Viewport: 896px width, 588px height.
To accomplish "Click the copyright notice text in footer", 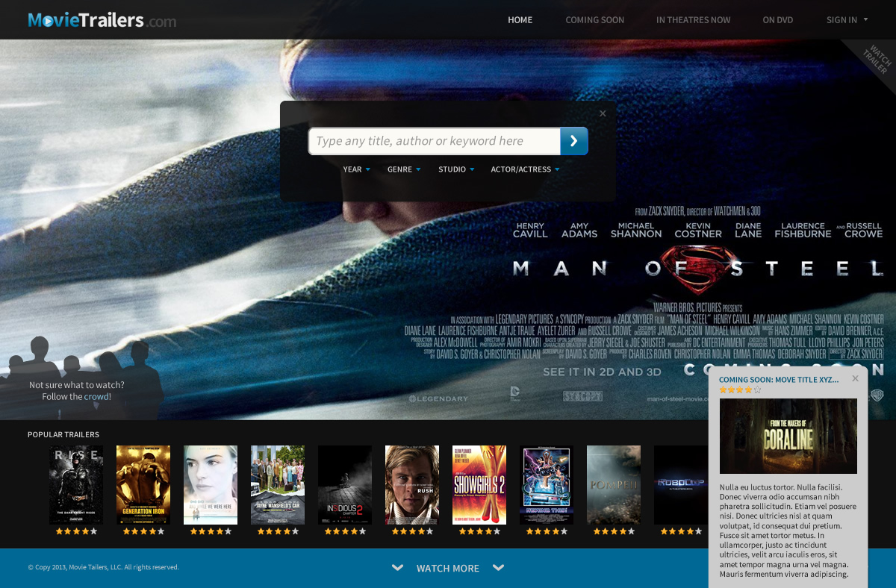I will pos(104,568).
